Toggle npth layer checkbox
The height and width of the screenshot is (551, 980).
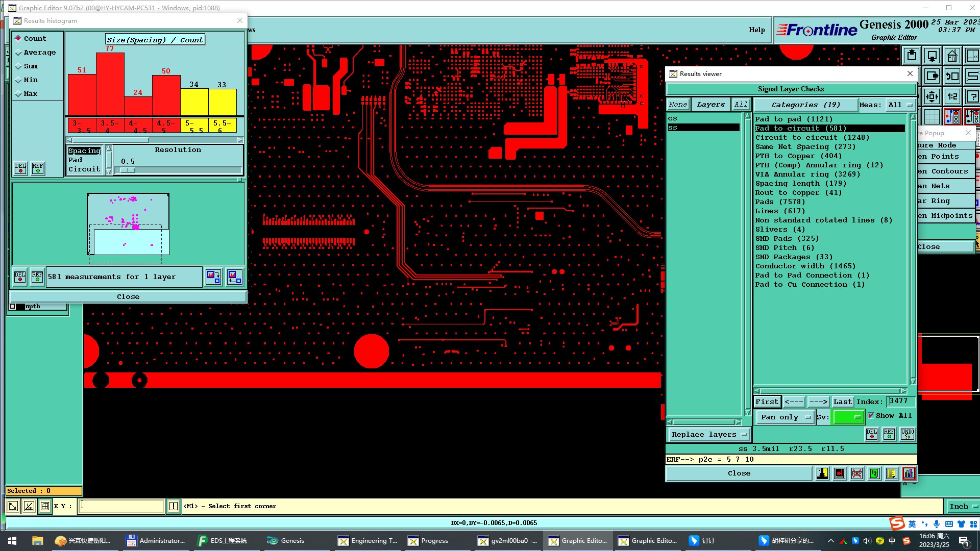[x=12, y=306]
